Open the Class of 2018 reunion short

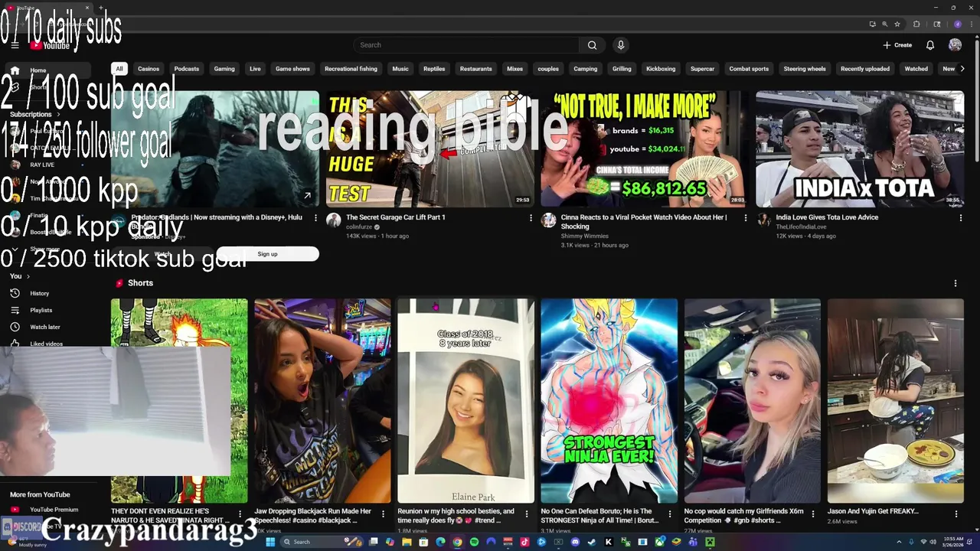pyautogui.click(x=465, y=400)
